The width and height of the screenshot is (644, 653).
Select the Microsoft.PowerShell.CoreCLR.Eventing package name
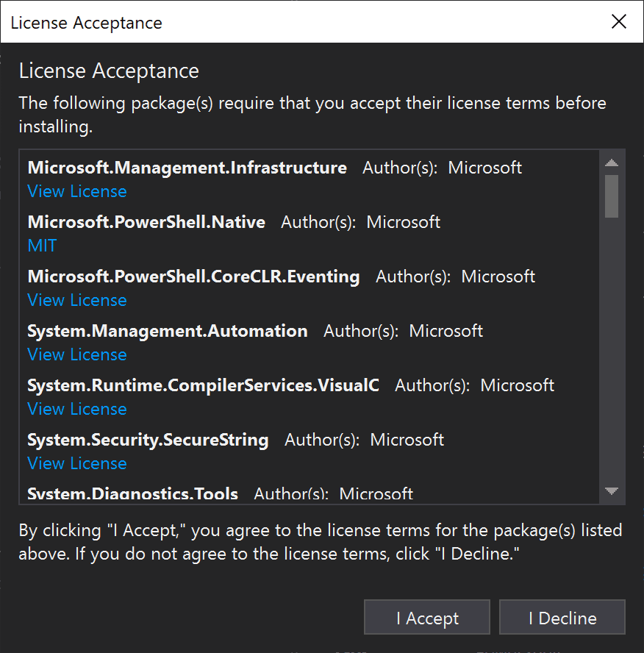[x=193, y=276]
